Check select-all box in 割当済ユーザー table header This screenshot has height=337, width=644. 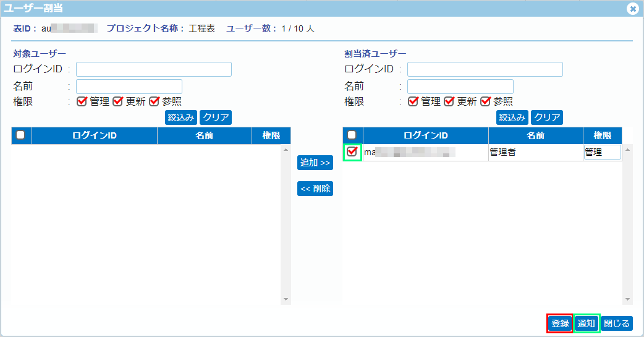tap(352, 135)
